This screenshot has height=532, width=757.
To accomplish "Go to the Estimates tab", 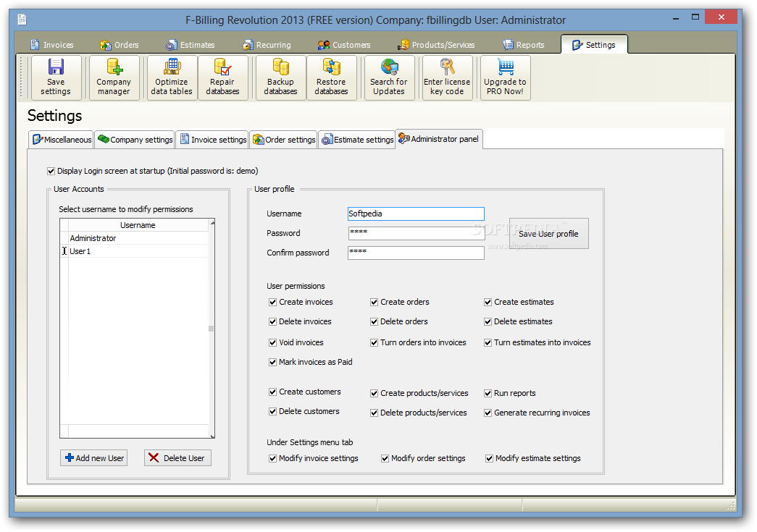I will coord(191,45).
